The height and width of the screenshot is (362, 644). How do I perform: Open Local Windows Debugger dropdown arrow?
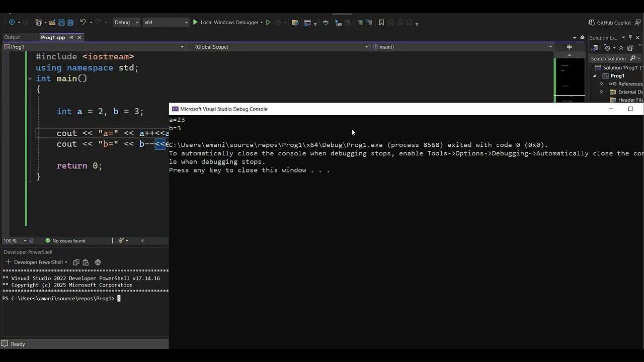(x=262, y=22)
